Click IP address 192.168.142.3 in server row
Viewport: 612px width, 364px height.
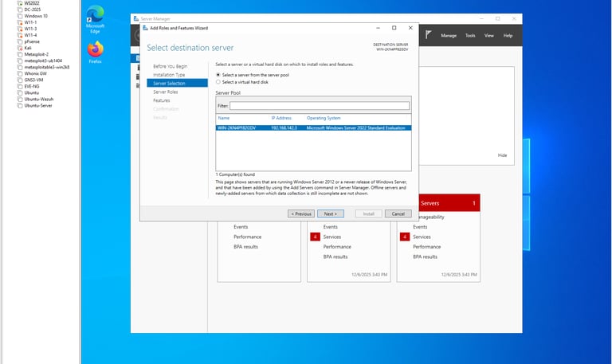coord(284,128)
